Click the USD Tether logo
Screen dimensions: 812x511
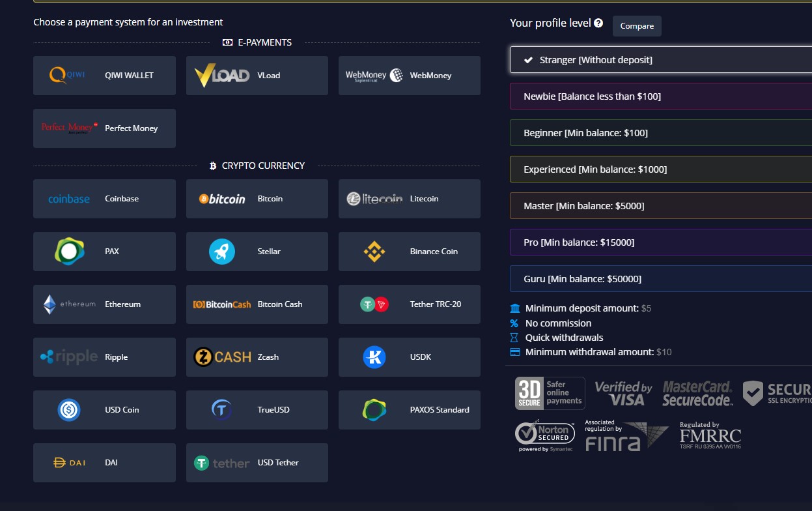coord(222,463)
